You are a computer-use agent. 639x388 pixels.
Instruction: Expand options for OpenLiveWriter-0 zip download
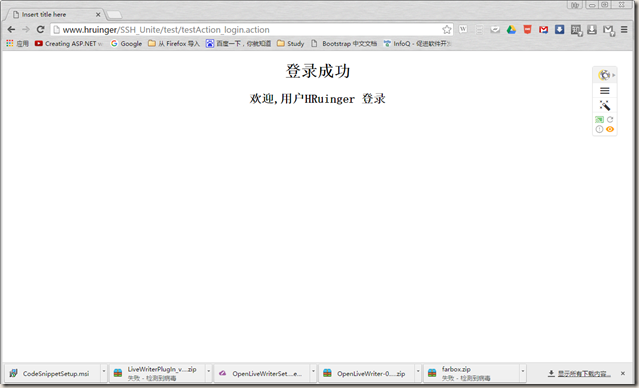tap(418, 372)
